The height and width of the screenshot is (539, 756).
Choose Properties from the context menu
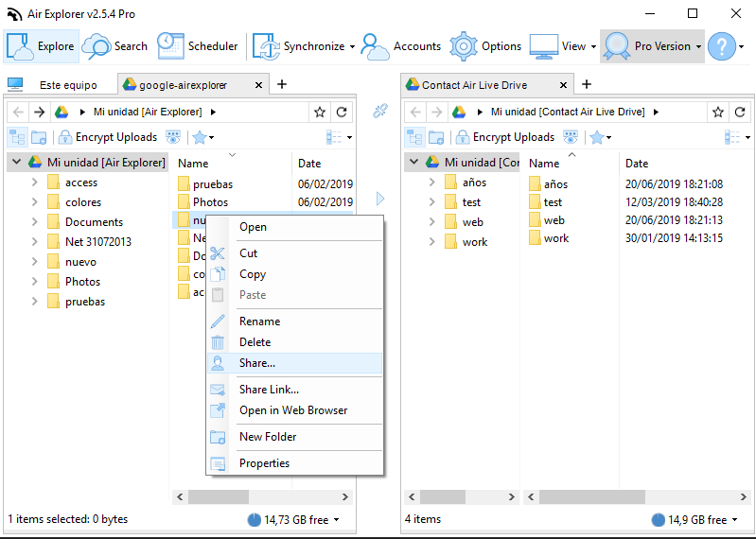tap(294, 463)
